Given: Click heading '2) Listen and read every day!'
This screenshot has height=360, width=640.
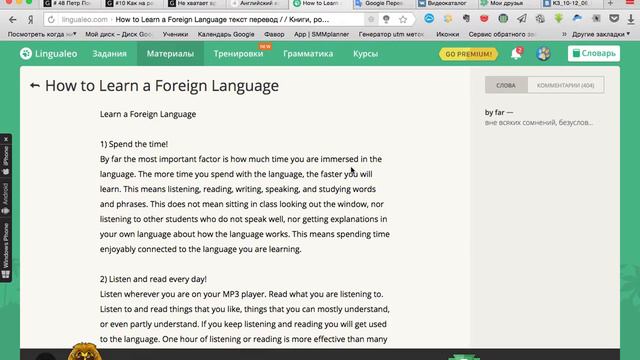Looking at the screenshot, I should [x=153, y=279].
